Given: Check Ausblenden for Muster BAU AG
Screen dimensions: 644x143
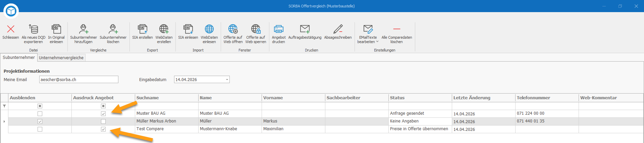Looking at the screenshot, I should point(40,114).
